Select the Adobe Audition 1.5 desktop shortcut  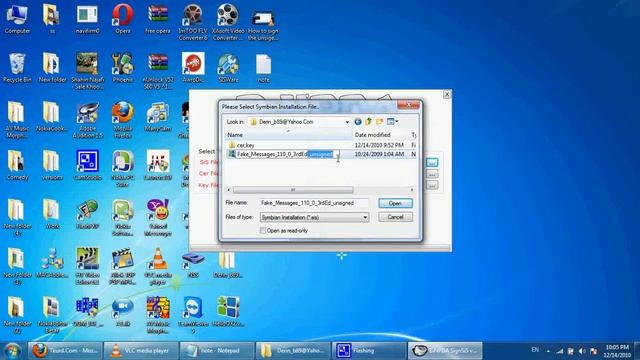pyautogui.click(x=87, y=120)
